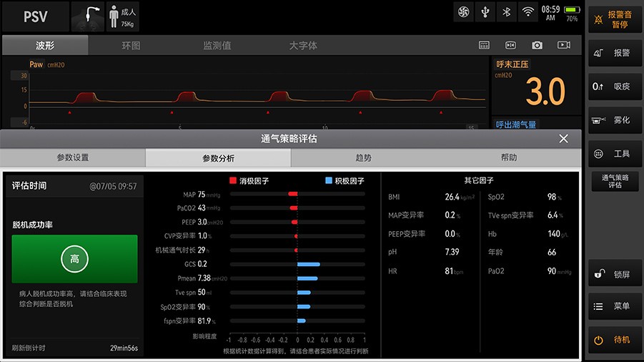Tap the Bluetooth icon
The image size is (644, 362).
click(x=507, y=12)
